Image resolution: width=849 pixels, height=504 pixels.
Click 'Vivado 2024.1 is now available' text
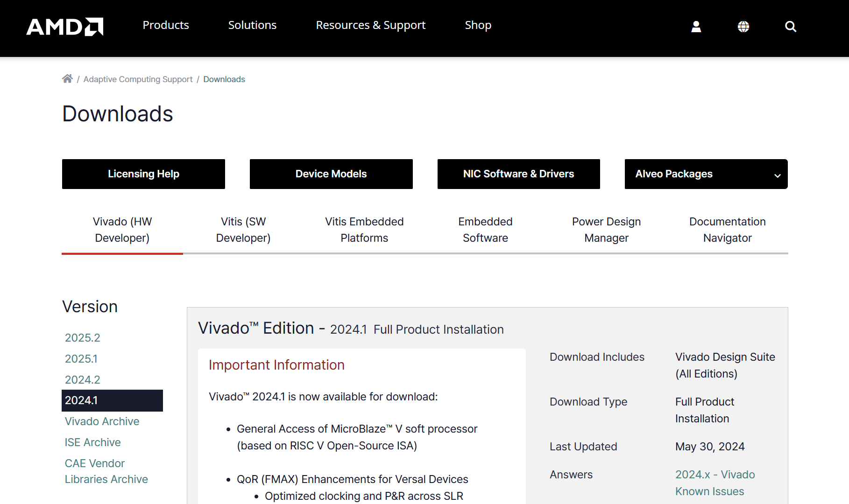[x=323, y=397]
